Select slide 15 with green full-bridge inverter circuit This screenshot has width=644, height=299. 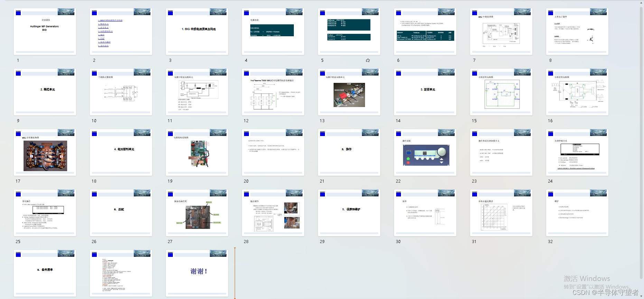(x=501, y=92)
